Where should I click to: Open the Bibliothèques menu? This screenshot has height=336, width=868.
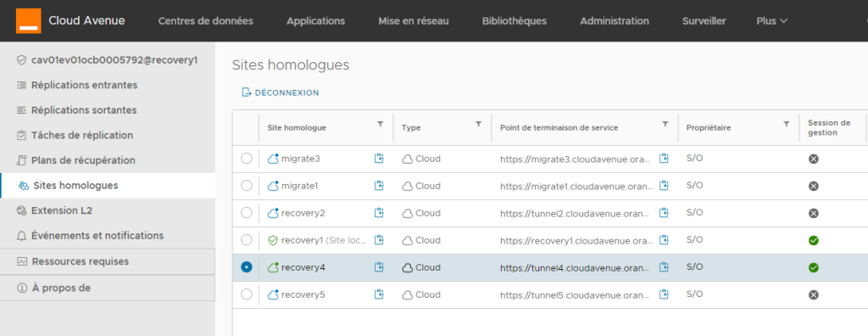coord(515,21)
